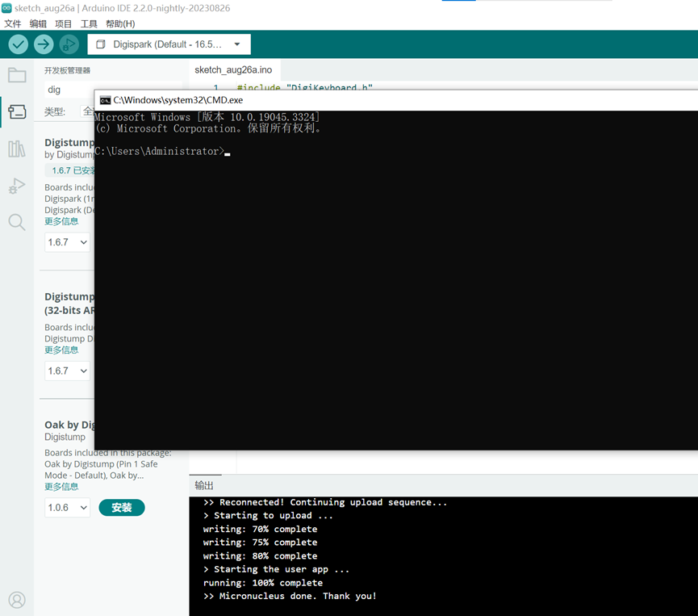Click the 'Starting to upload' output line

(x=268, y=515)
